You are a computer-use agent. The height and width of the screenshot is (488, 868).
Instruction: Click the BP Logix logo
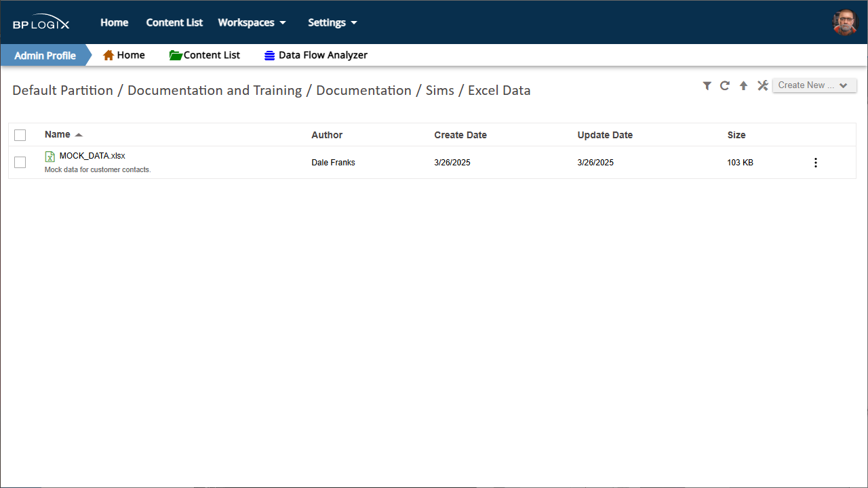coord(41,22)
